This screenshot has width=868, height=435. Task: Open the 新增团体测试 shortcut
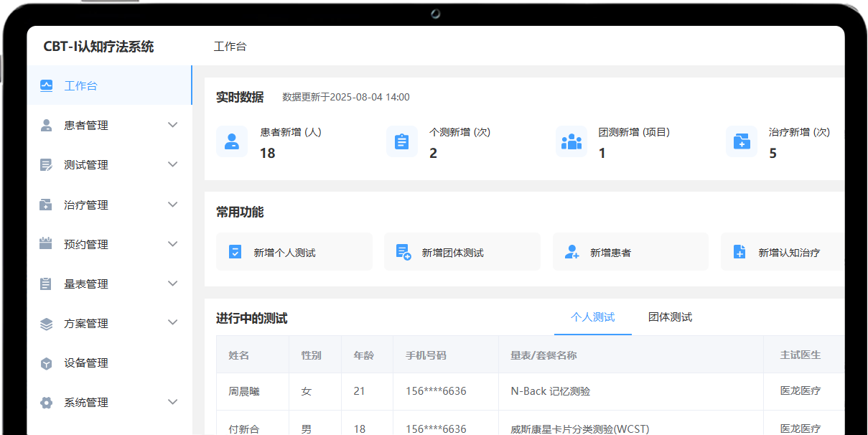(462, 252)
